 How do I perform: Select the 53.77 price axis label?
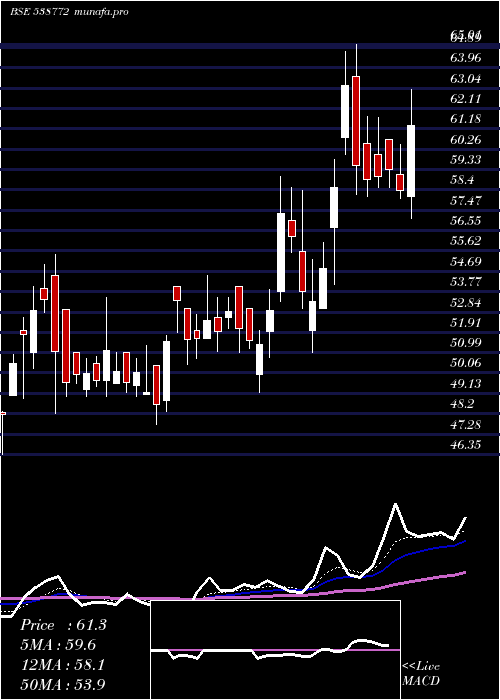(466, 282)
